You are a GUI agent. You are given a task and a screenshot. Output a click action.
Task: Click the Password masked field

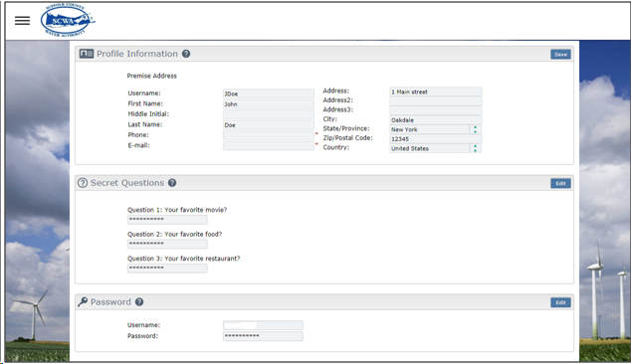pyautogui.click(x=263, y=336)
